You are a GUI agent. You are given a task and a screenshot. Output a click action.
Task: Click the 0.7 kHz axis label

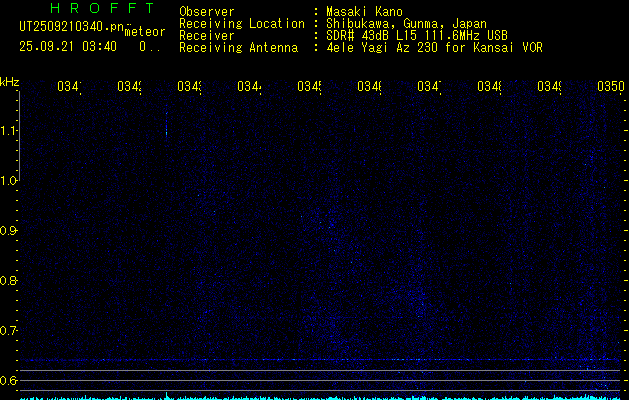pos(8,331)
